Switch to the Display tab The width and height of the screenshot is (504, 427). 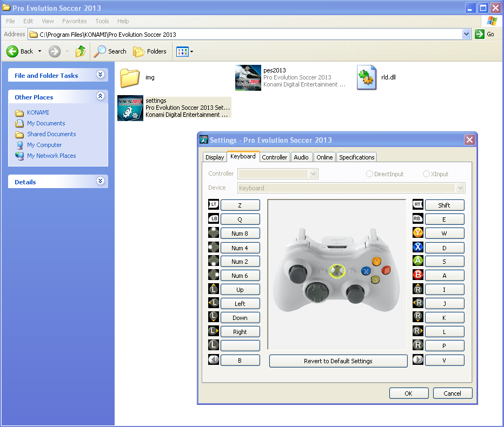click(215, 157)
